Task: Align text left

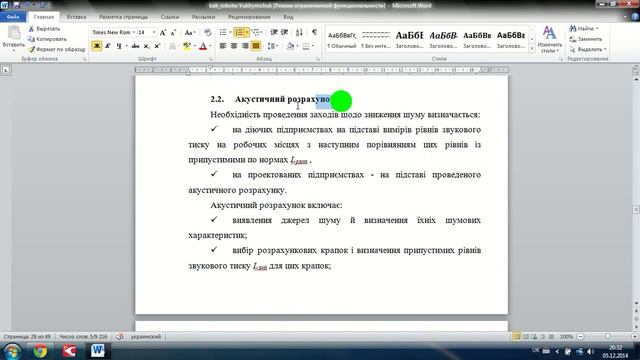Action: click(223, 46)
